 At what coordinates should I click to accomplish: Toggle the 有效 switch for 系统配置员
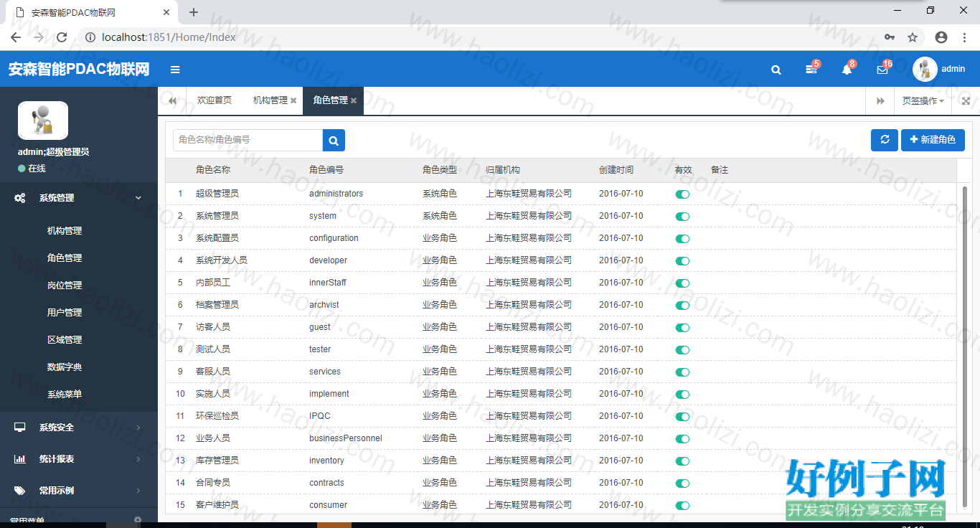(x=682, y=239)
